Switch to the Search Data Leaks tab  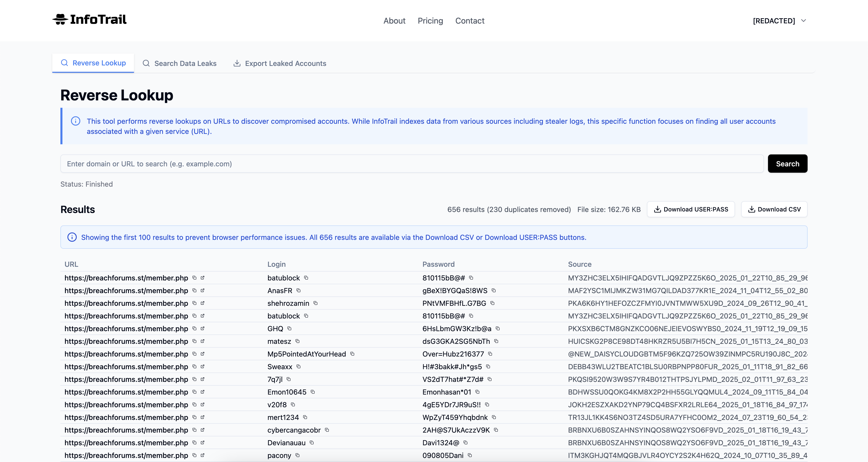[x=180, y=63]
